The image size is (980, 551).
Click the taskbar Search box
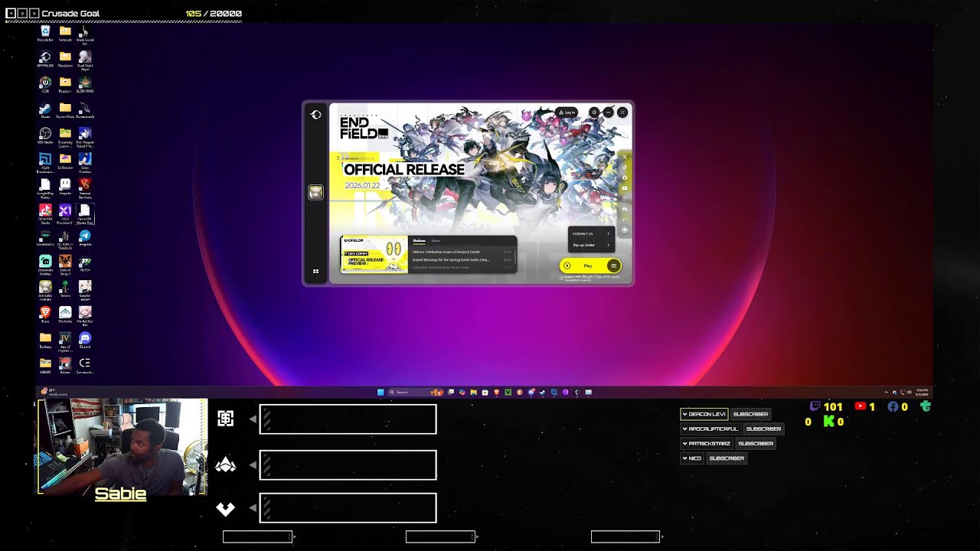[415, 392]
